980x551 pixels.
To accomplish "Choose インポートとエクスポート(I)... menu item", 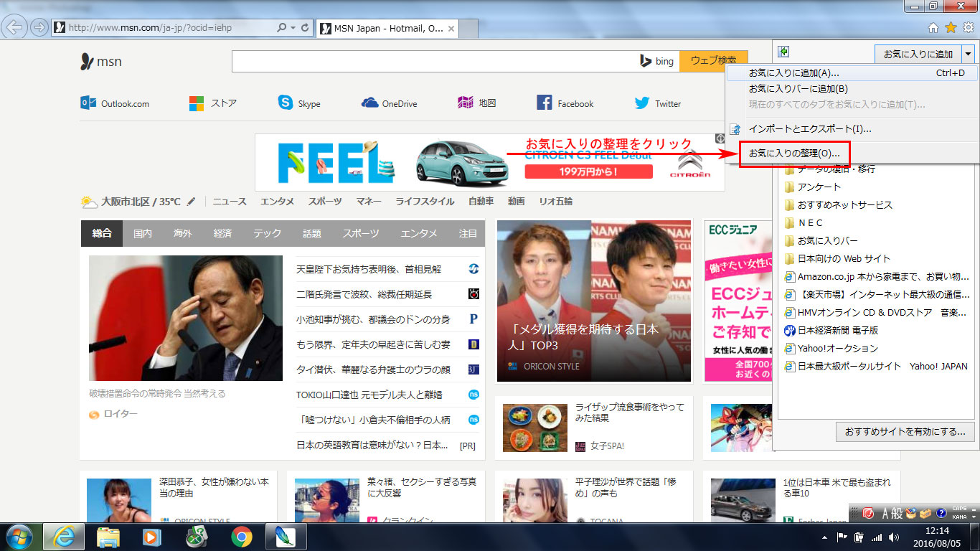I will tap(809, 129).
